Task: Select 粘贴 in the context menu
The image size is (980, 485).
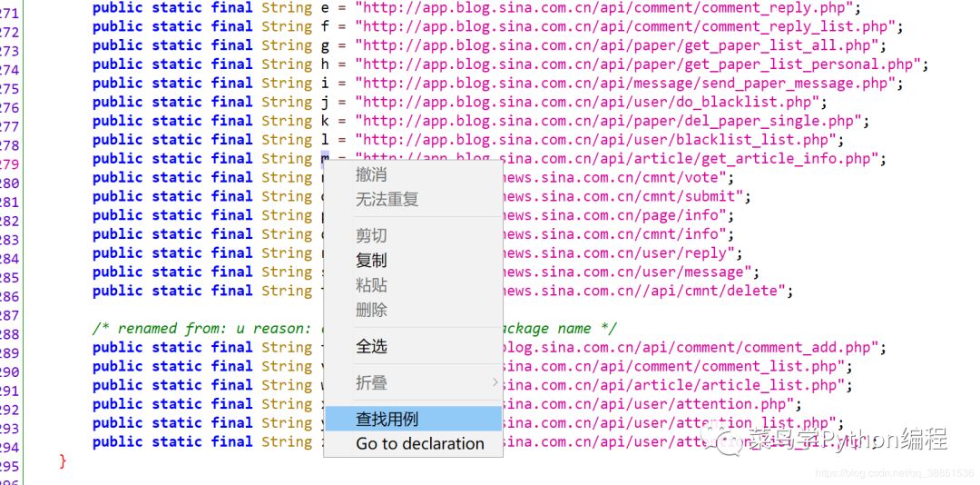Action: 371,285
